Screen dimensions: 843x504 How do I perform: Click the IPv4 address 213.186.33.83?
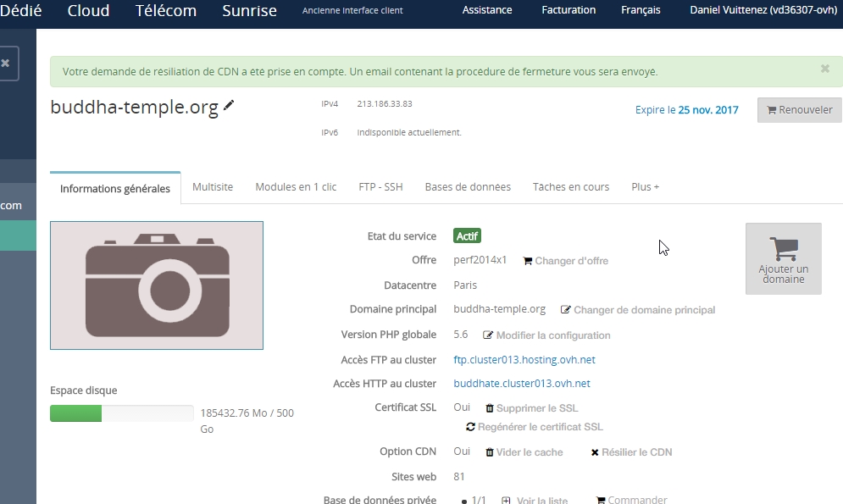tap(385, 103)
